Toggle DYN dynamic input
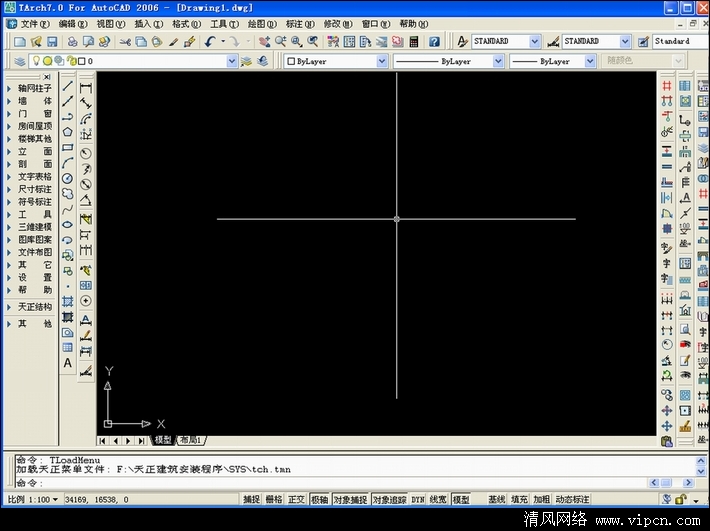The width and height of the screenshot is (710, 531). (417, 499)
